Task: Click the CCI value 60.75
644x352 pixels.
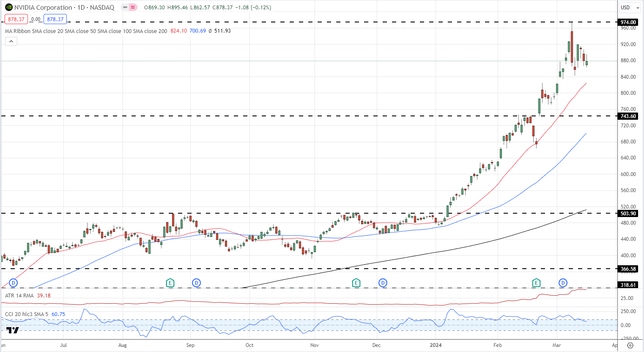Action: pyautogui.click(x=58, y=314)
